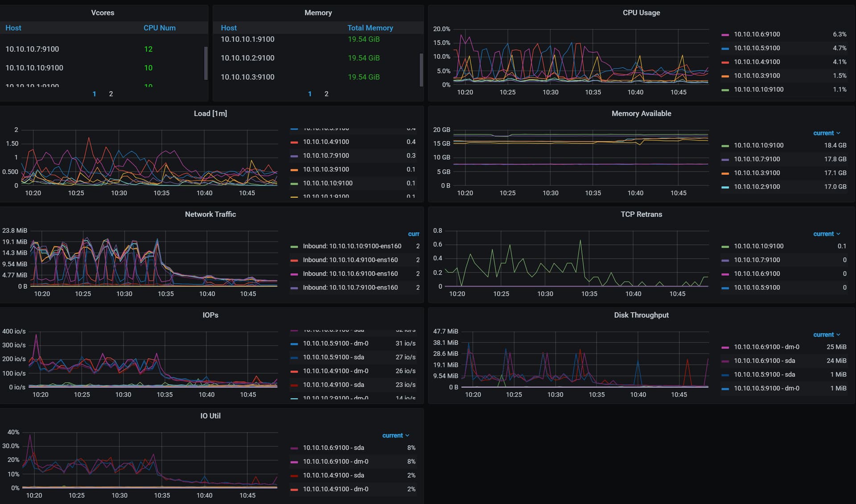
Task: Sort the Memory table by Total Memory
Action: click(370, 28)
